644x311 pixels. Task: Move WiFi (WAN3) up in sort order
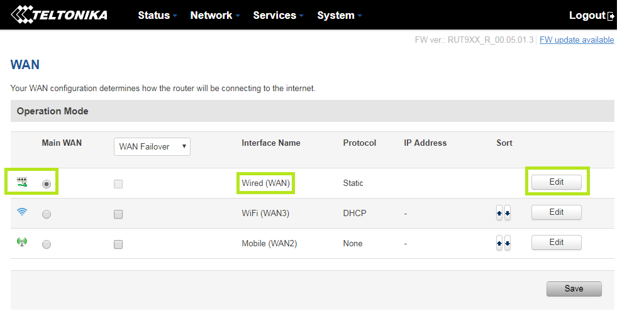(x=499, y=214)
